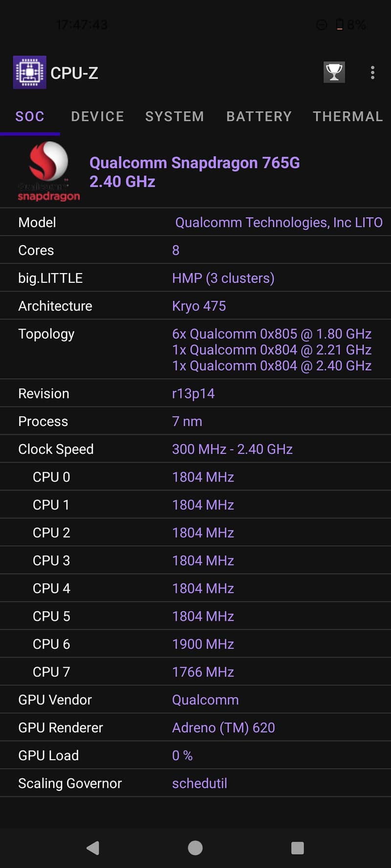The height and width of the screenshot is (868, 391).
Task: Switch to the THERMAL tab
Action: coord(348,116)
